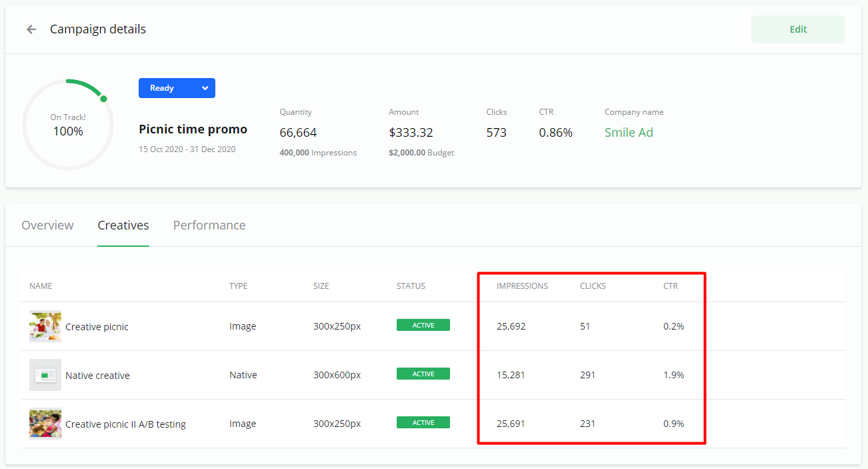Click the Edit button
Viewport: 868px width, 469px height.
point(797,29)
